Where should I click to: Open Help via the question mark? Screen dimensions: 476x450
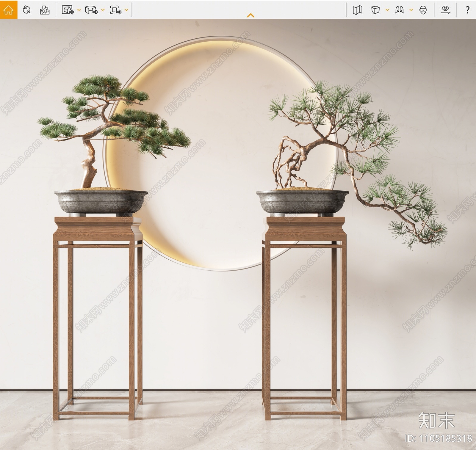point(468,10)
